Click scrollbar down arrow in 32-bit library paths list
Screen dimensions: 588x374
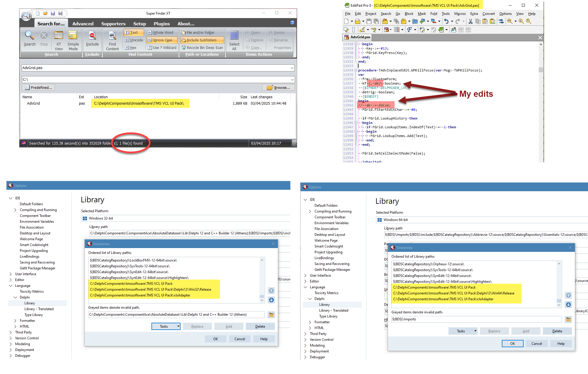(x=262, y=300)
